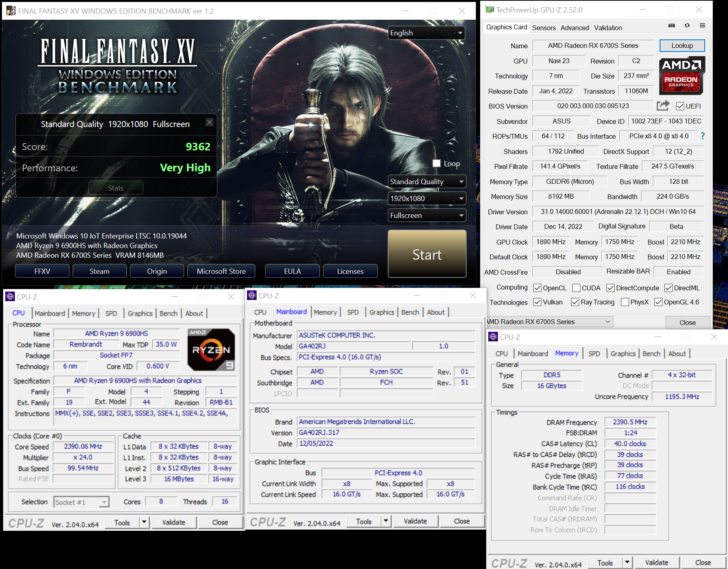Click the Microsoft Store button

tap(221, 271)
